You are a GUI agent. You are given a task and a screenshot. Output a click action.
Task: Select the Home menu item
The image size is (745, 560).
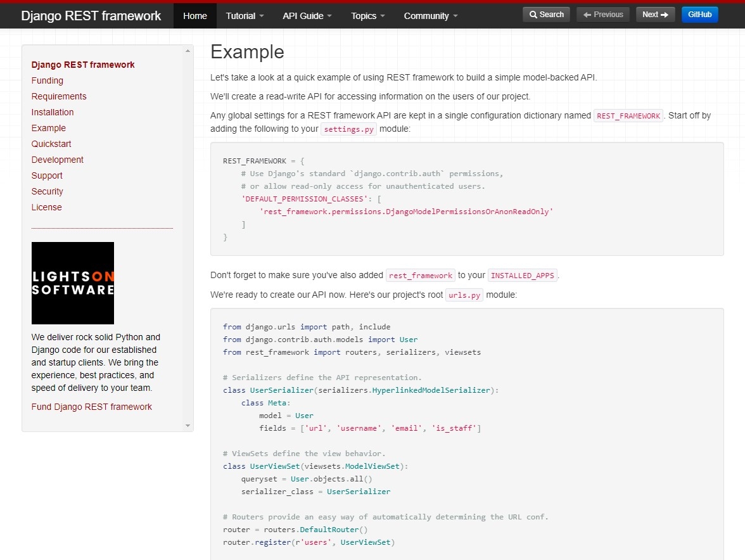tap(195, 16)
